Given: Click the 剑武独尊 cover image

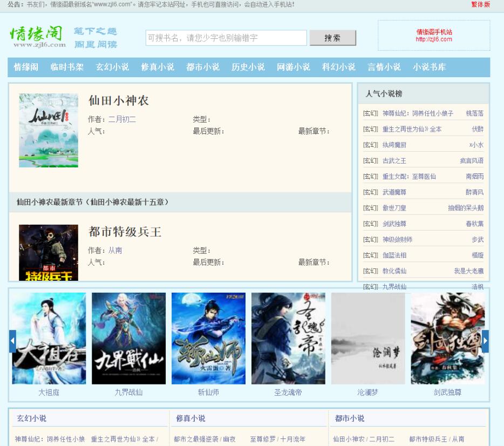Looking at the screenshot, I should tap(448, 338).
